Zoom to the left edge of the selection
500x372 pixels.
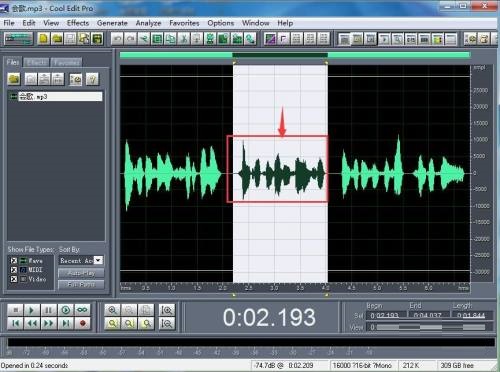coord(129,323)
